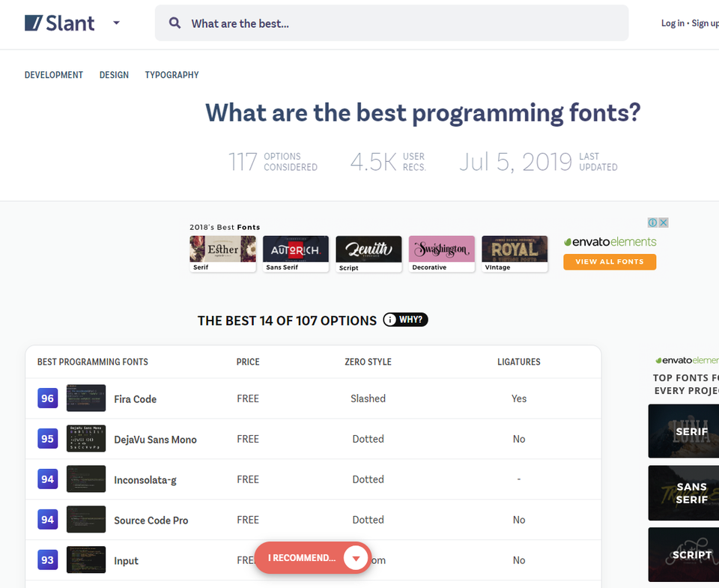Open the Sign up link

705,23
